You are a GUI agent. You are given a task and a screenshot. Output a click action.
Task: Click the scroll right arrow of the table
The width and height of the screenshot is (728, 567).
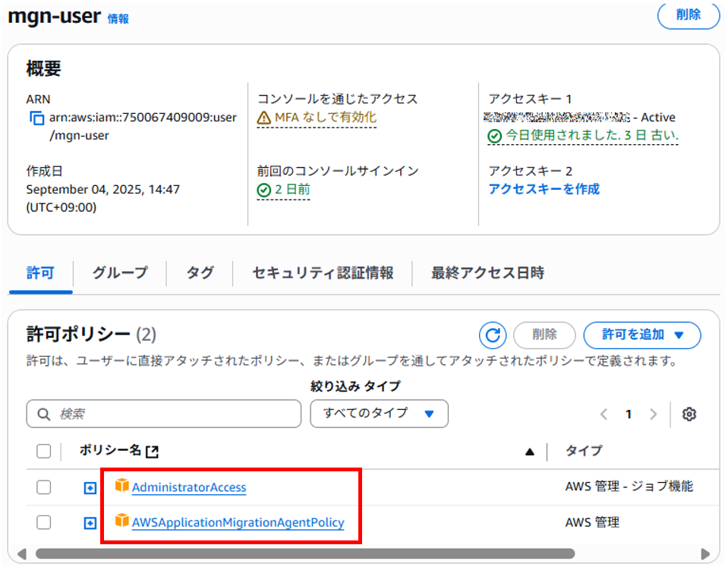[x=705, y=553]
